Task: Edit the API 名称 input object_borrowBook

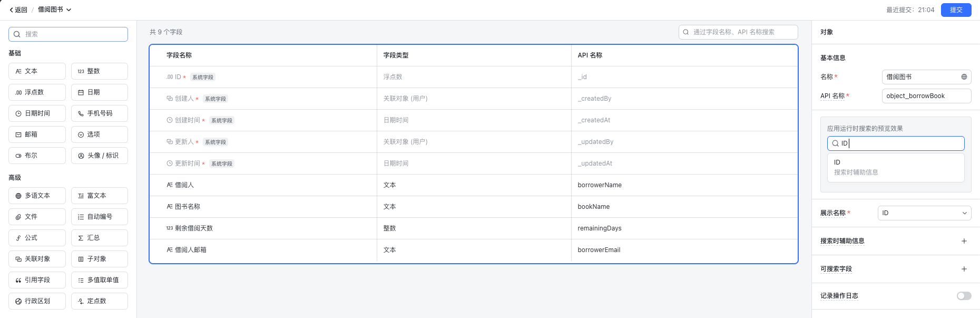Action: (x=927, y=96)
